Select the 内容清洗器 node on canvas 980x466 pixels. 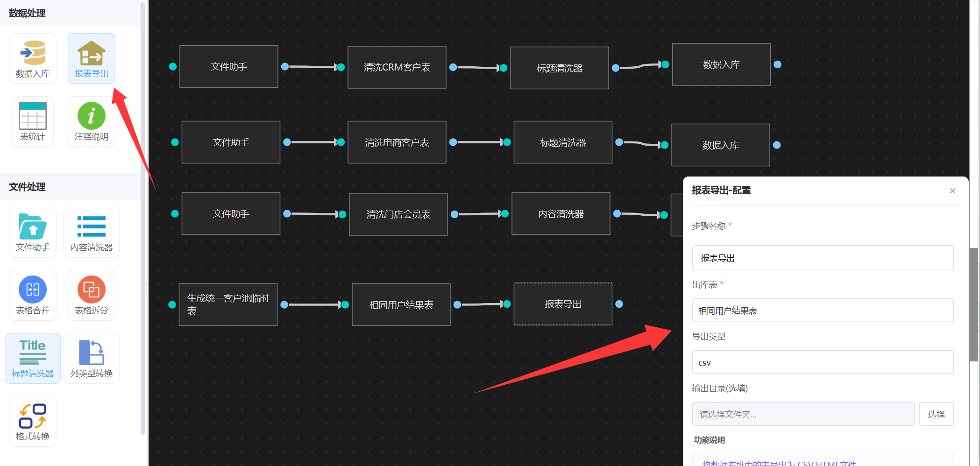(561, 214)
